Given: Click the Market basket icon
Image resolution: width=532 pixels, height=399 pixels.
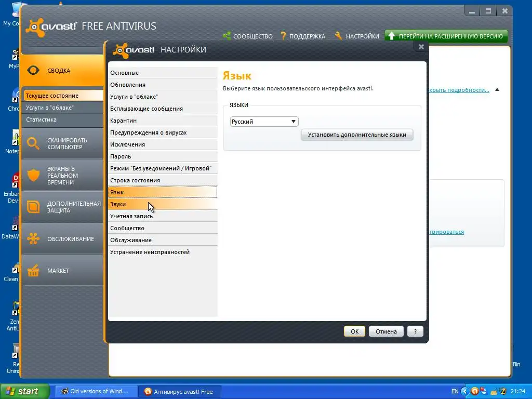Looking at the screenshot, I should [x=33, y=270].
